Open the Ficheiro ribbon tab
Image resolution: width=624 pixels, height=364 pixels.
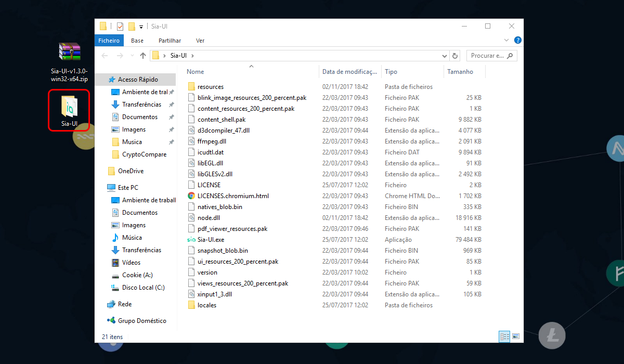point(109,41)
